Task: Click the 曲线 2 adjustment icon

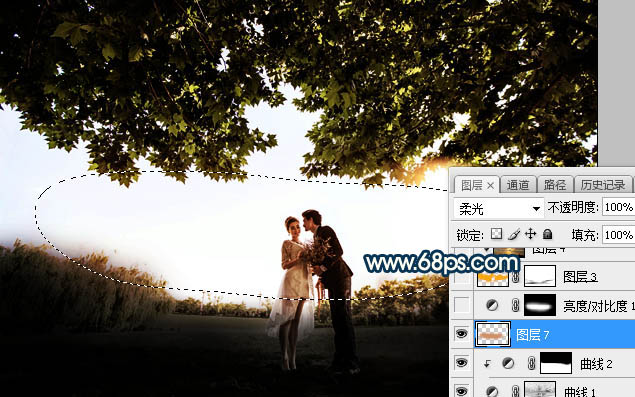Action: pos(508,363)
